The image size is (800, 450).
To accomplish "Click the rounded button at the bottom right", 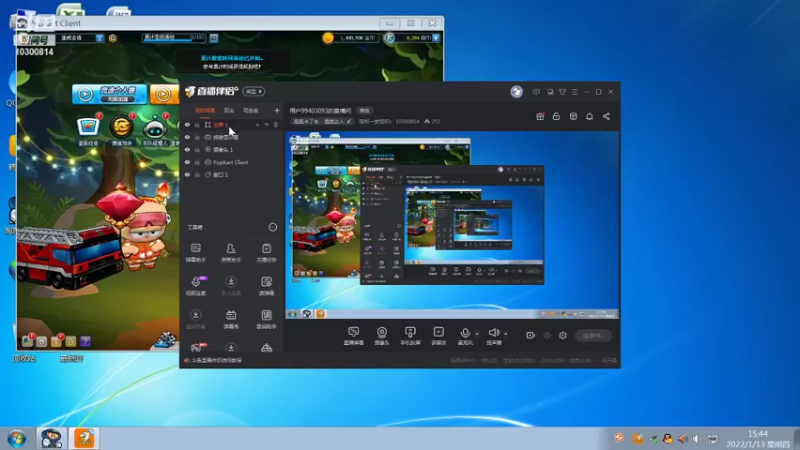I will coord(593,335).
